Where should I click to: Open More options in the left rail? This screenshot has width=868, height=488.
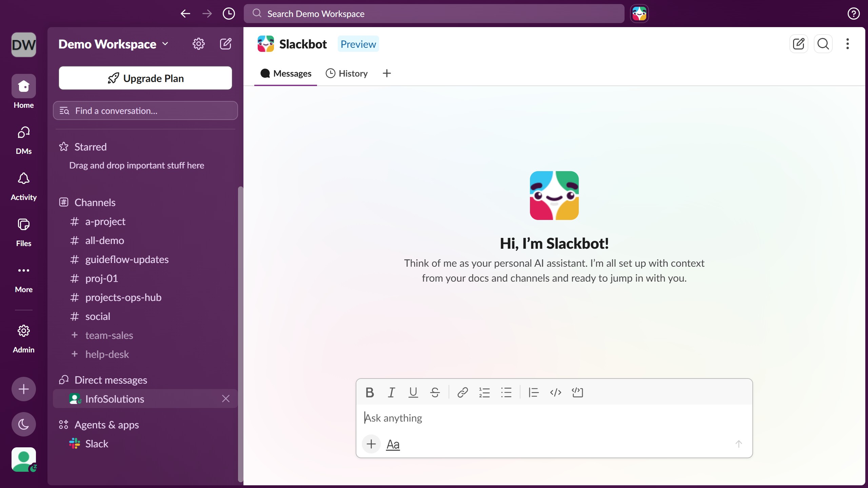[x=24, y=278]
